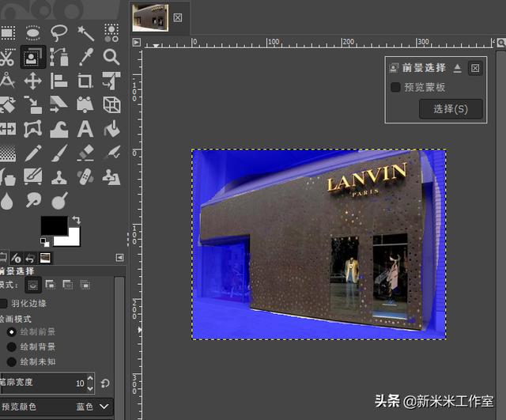Select the Paintbrush tool

point(59,153)
